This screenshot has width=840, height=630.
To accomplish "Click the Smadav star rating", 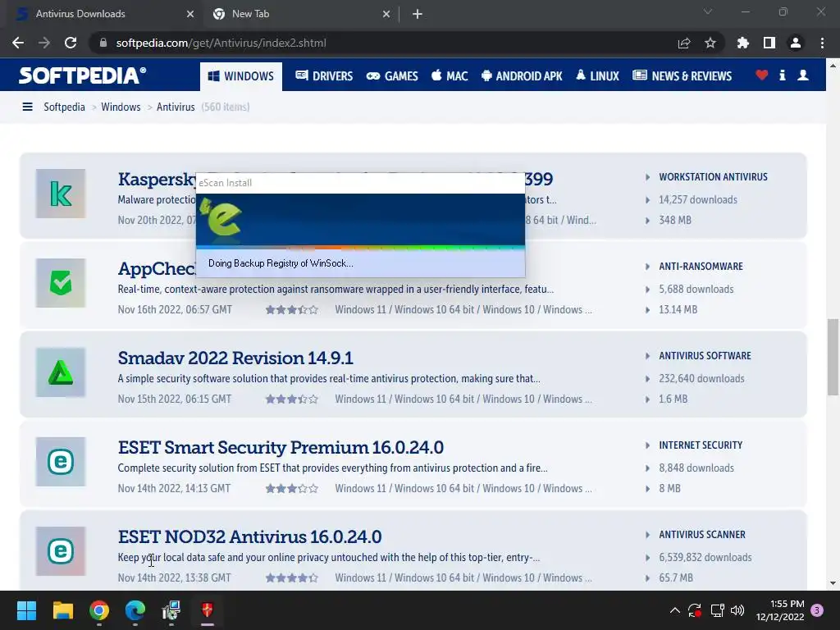I will 292,399.
